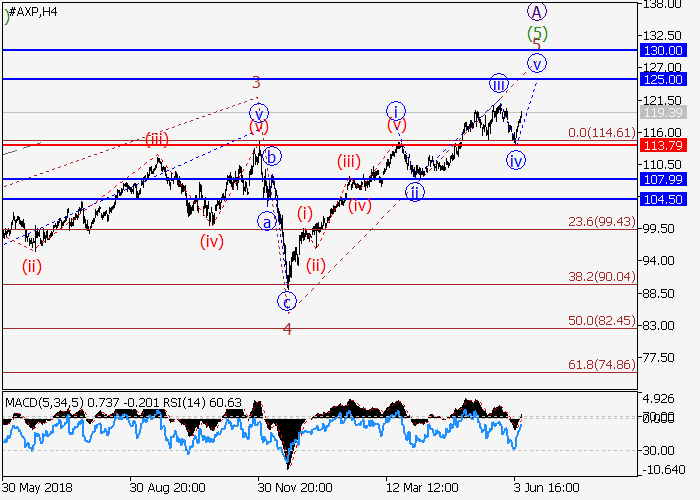Click the blue circled iii wave marker
Viewport: 700px width, 500px height.
[499, 82]
